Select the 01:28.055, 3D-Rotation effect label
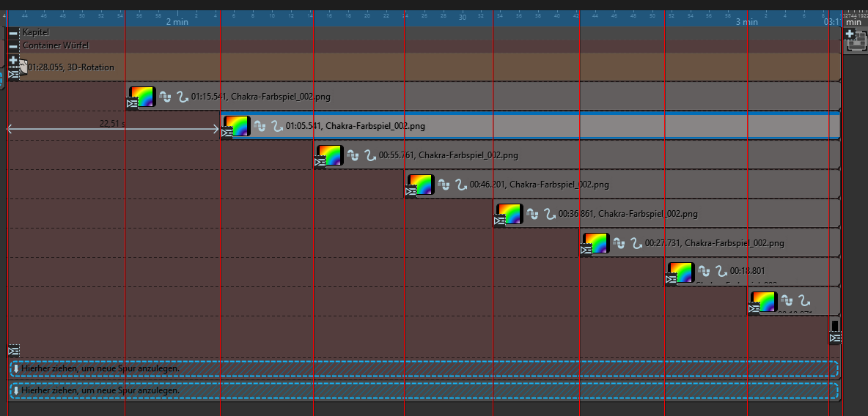 click(x=71, y=67)
